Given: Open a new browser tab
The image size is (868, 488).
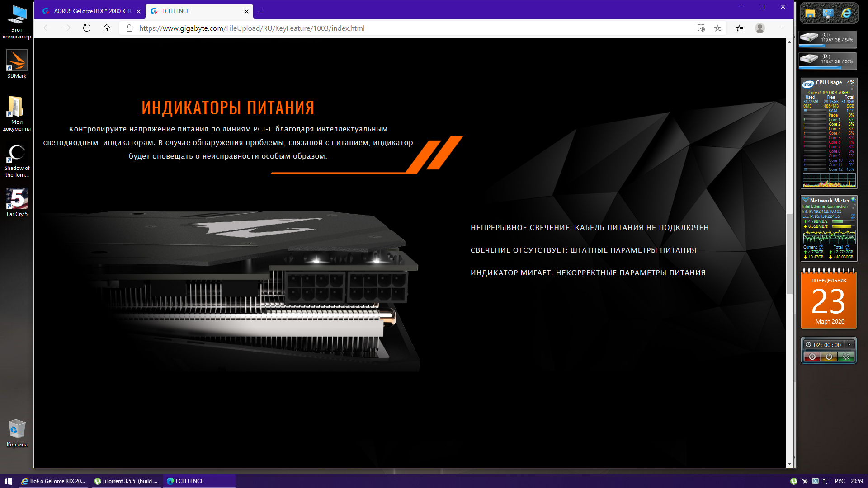Looking at the screenshot, I should 261,11.
